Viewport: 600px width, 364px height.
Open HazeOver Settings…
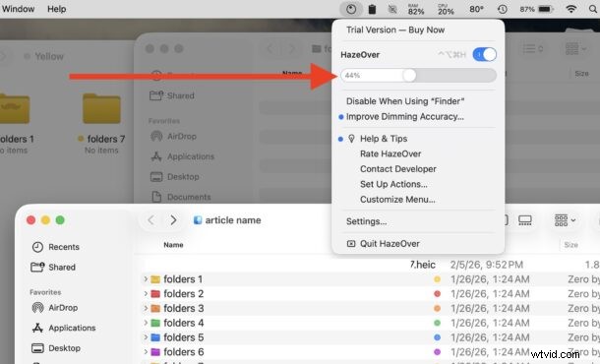pos(366,221)
